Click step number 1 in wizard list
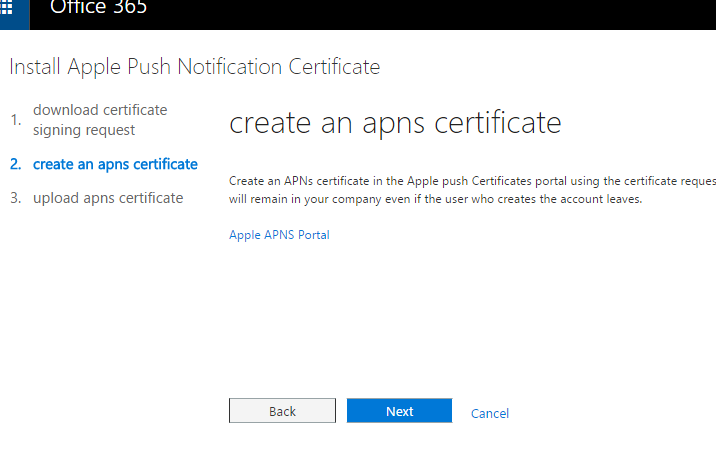 [x=15, y=120]
